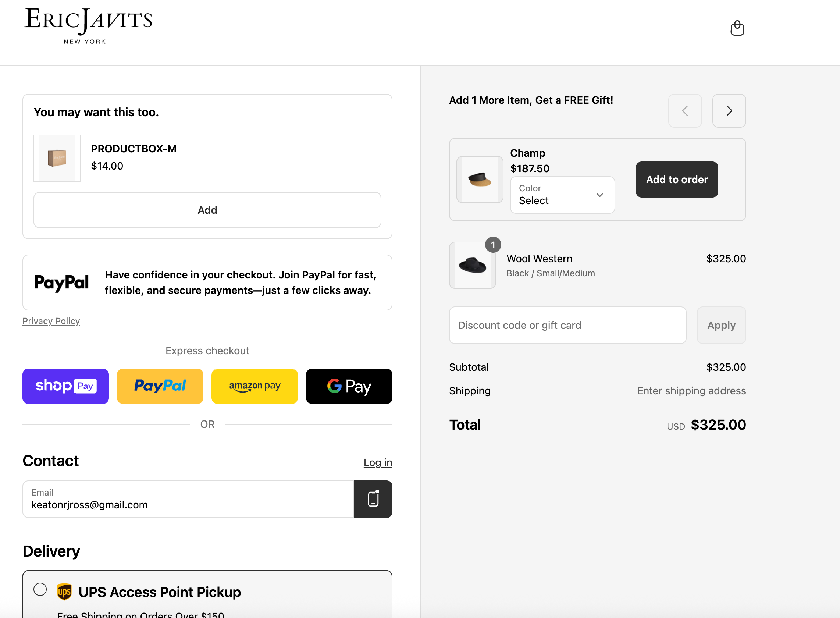The image size is (840, 618).
Task: Pay with Shop Pay express checkout
Action: click(65, 386)
